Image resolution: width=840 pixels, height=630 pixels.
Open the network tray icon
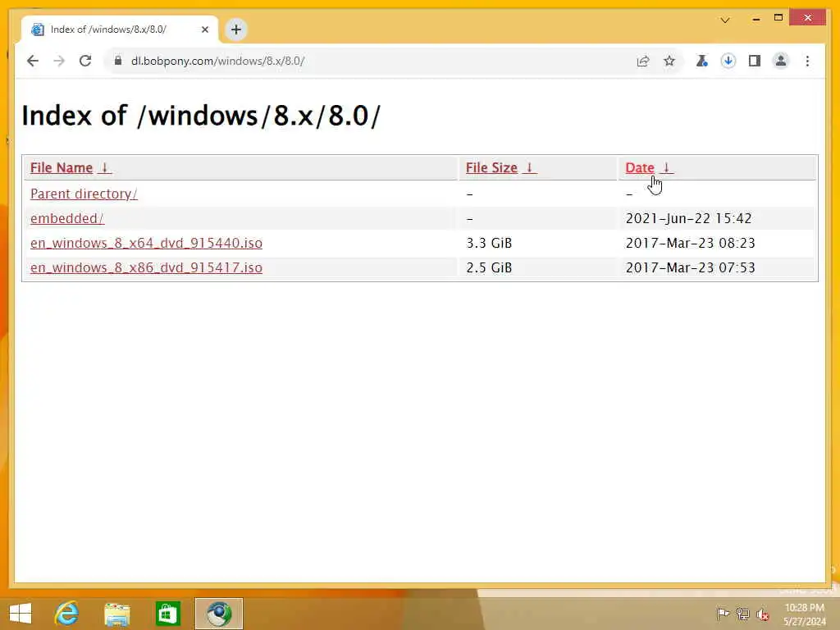click(x=742, y=614)
